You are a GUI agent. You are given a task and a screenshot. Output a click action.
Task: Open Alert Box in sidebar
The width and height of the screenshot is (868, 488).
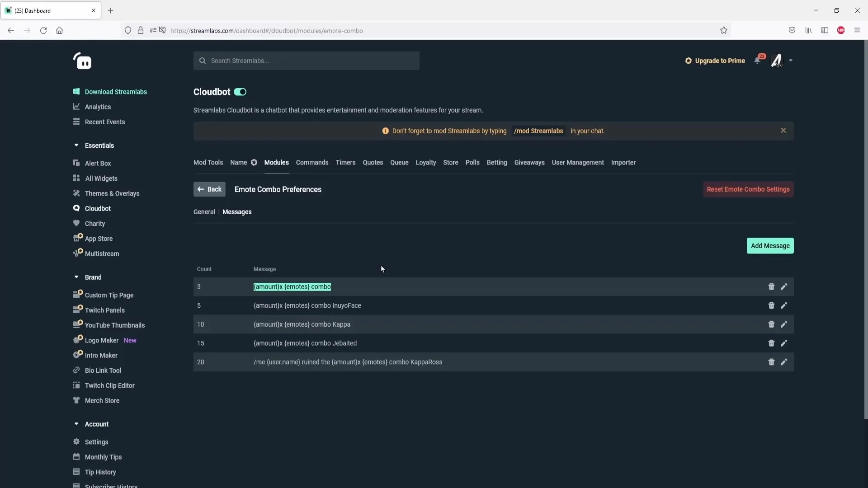point(98,163)
